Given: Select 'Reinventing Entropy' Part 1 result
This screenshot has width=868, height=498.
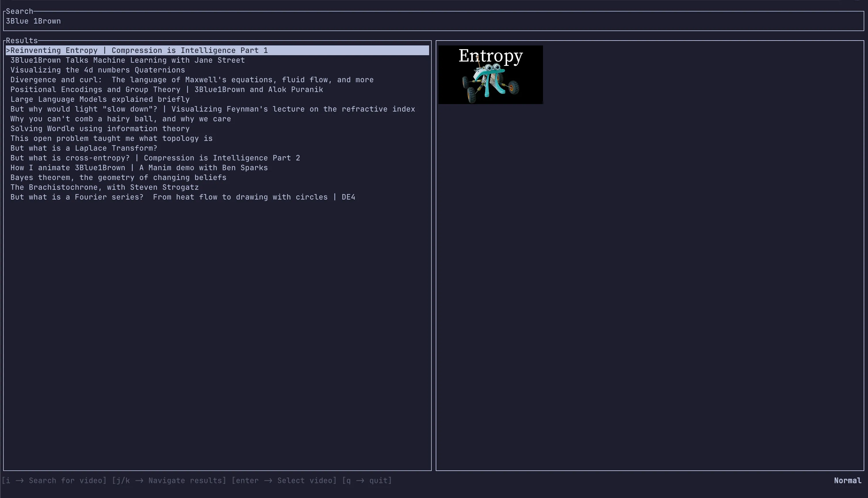Looking at the screenshot, I should [217, 50].
